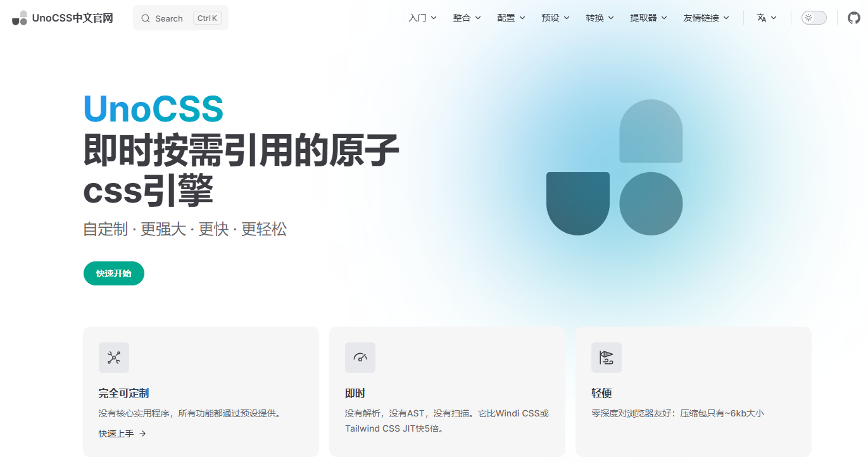
Task: Click the 即时 card title
Action: [x=355, y=393]
